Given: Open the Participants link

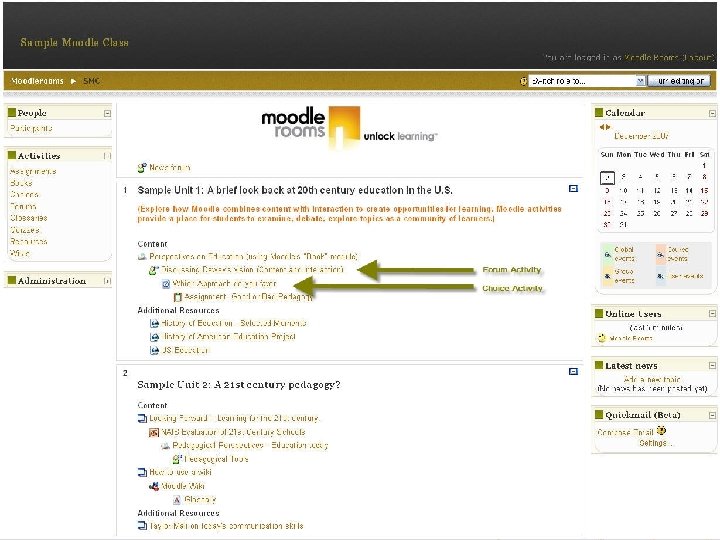Looking at the screenshot, I should [31, 129].
